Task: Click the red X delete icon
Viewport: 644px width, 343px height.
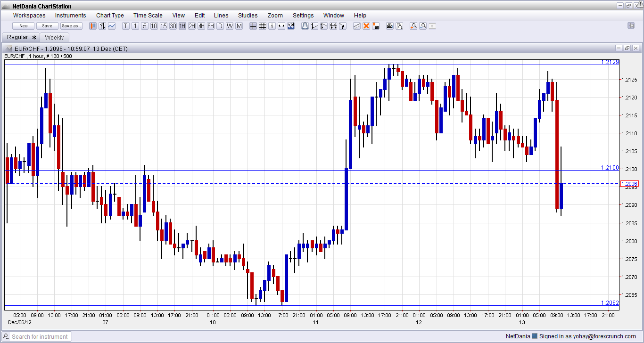Action: (366, 26)
